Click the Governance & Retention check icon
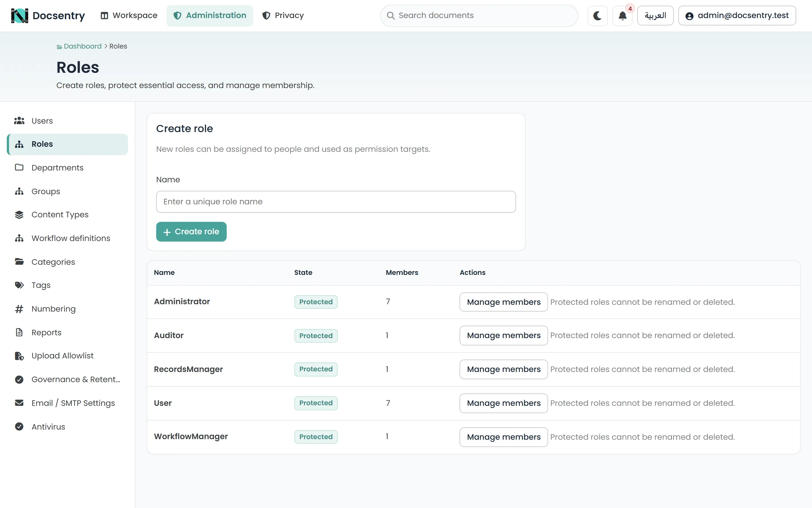This screenshot has height=508, width=812. point(19,379)
